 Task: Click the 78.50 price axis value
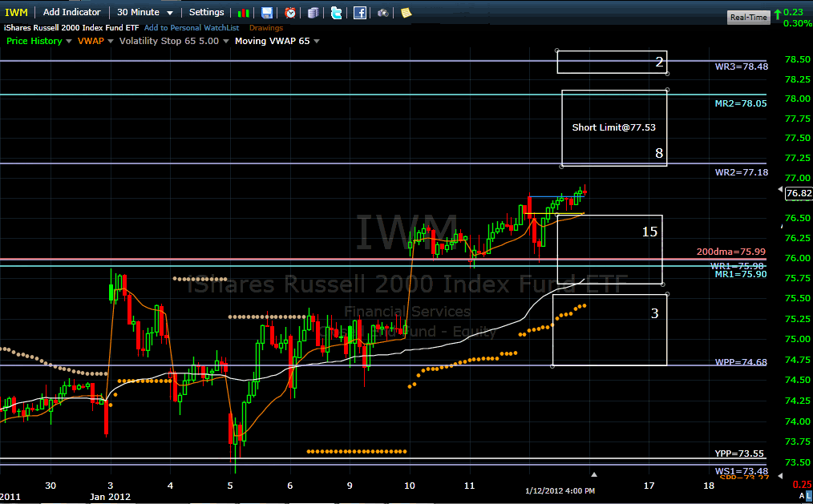point(798,59)
